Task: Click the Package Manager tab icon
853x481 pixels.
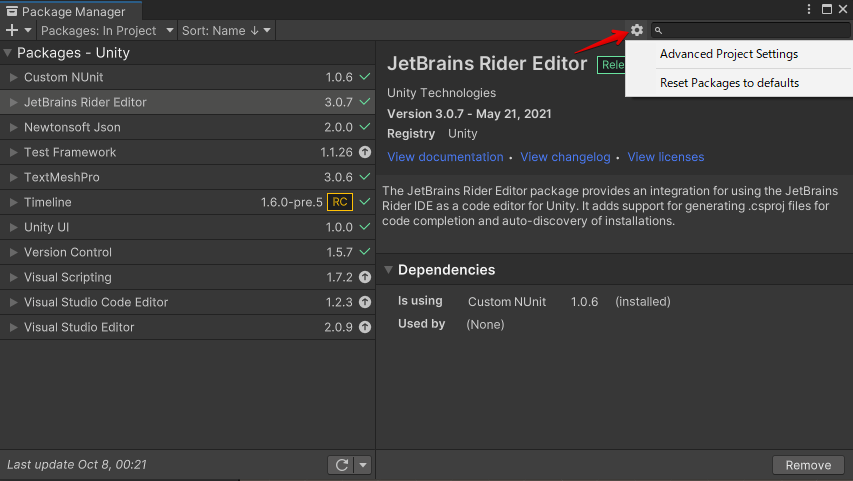Action: 11,11
